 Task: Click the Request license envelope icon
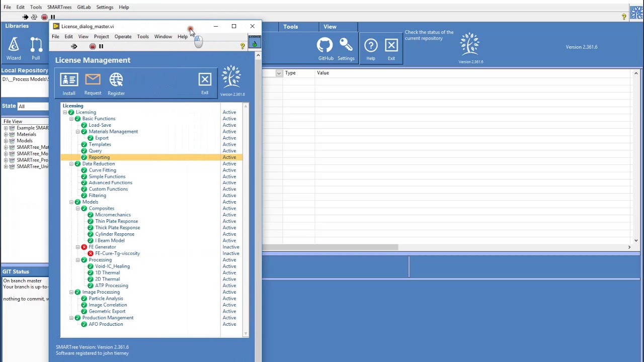93,79
